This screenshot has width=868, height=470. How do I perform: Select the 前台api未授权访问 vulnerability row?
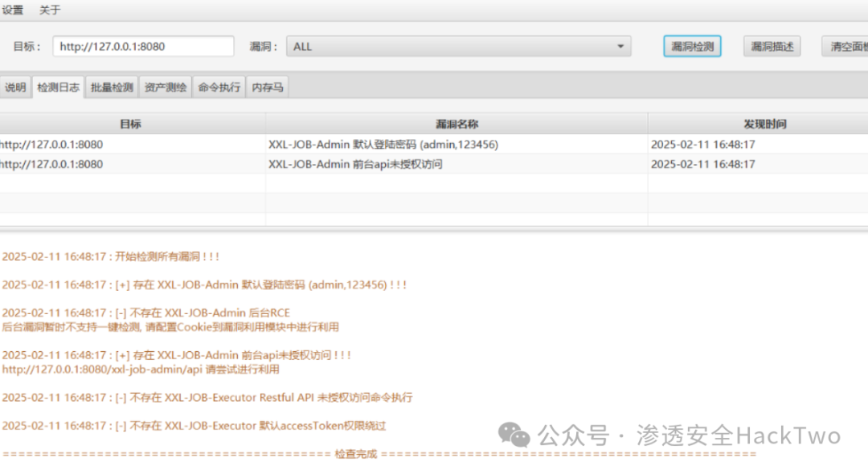[x=434, y=165]
